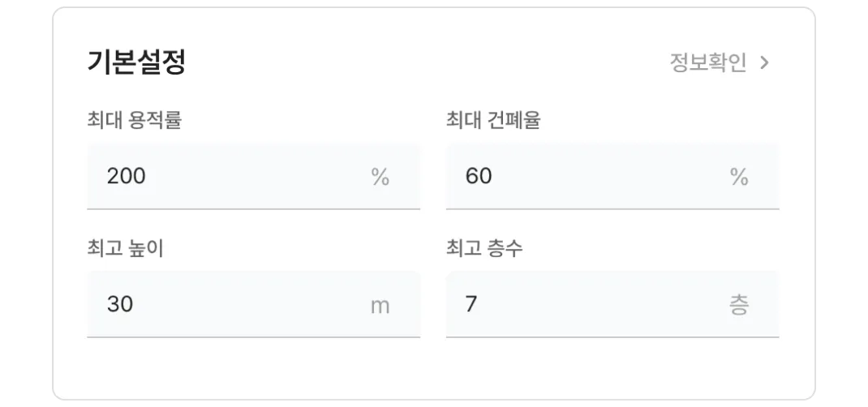
Task: Select the 최고 높이 label
Action: [x=125, y=248]
